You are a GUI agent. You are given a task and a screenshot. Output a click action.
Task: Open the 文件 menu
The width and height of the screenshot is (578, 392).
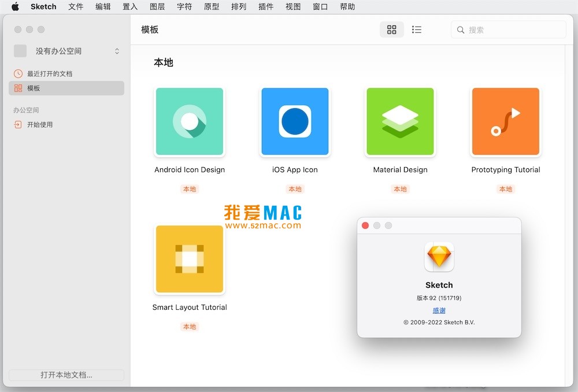(76, 7)
